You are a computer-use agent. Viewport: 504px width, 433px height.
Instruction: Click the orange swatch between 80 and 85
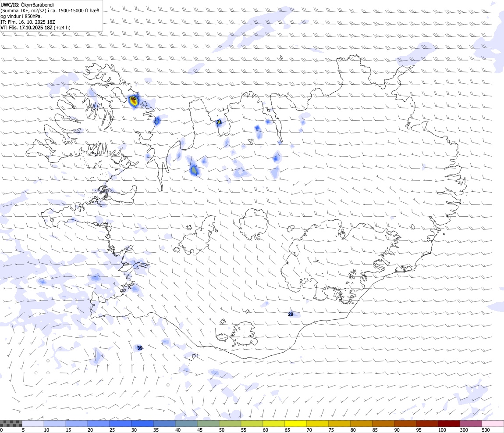pos(361,423)
